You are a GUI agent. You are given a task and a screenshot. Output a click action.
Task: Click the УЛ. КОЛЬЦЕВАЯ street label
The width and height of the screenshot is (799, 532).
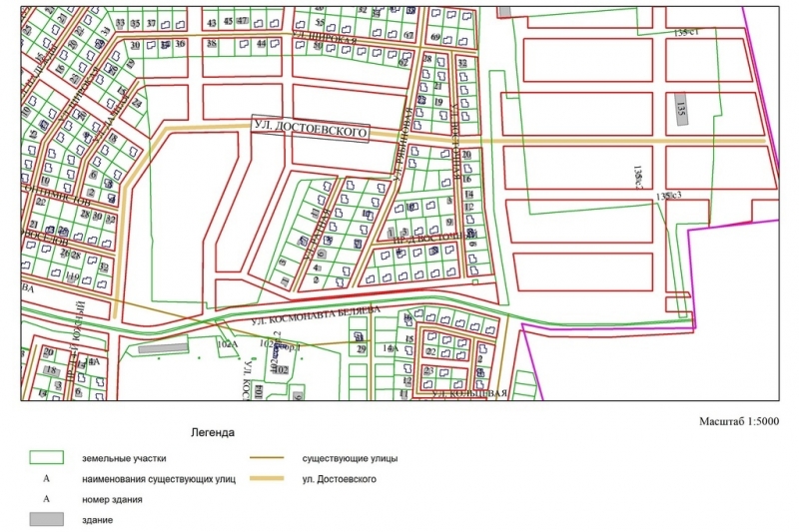point(469,394)
